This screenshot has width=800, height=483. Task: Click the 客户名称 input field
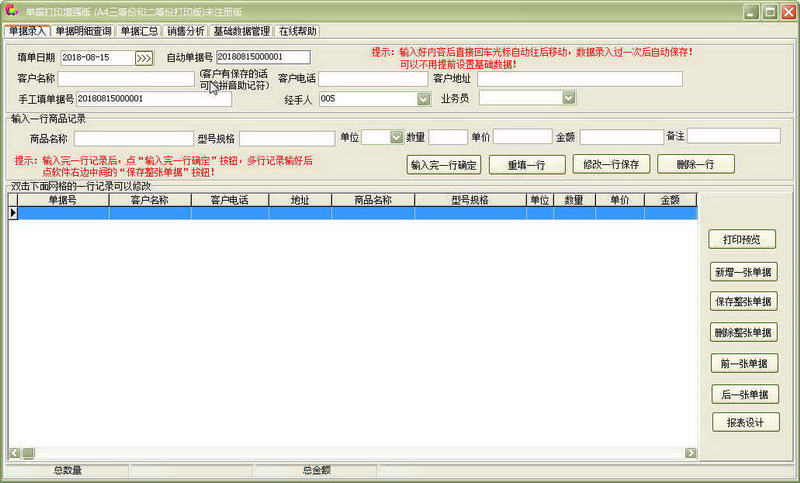125,78
